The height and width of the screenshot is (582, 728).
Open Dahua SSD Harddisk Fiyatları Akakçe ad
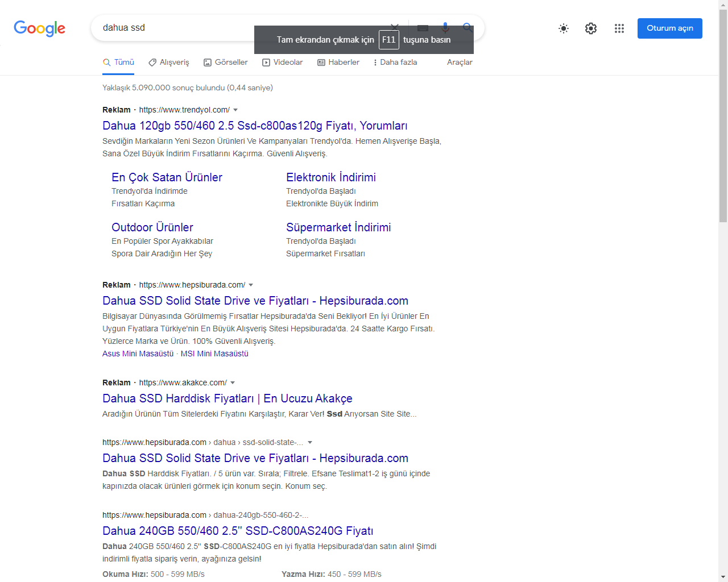click(227, 398)
